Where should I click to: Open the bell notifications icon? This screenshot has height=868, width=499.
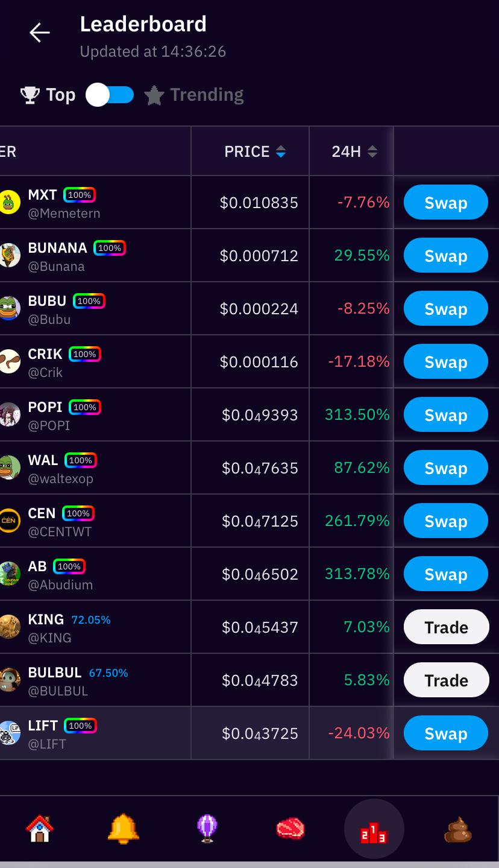click(123, 829)
